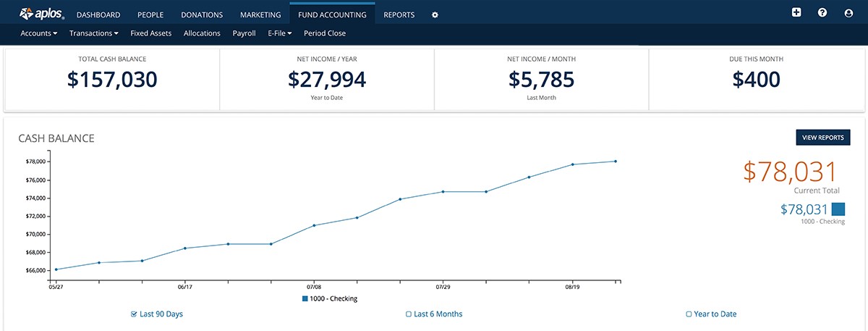
Task: Expand the E-File dropdown
Action: (279, 33)
